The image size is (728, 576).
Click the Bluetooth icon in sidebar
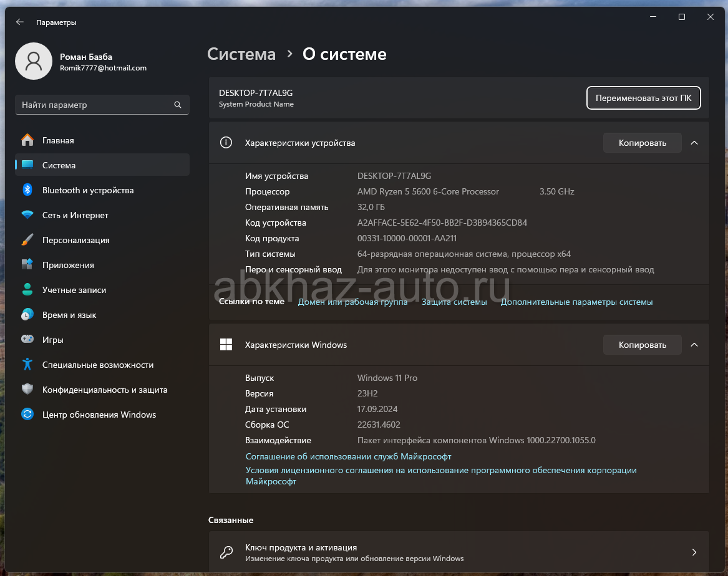(x=27, y=190)
